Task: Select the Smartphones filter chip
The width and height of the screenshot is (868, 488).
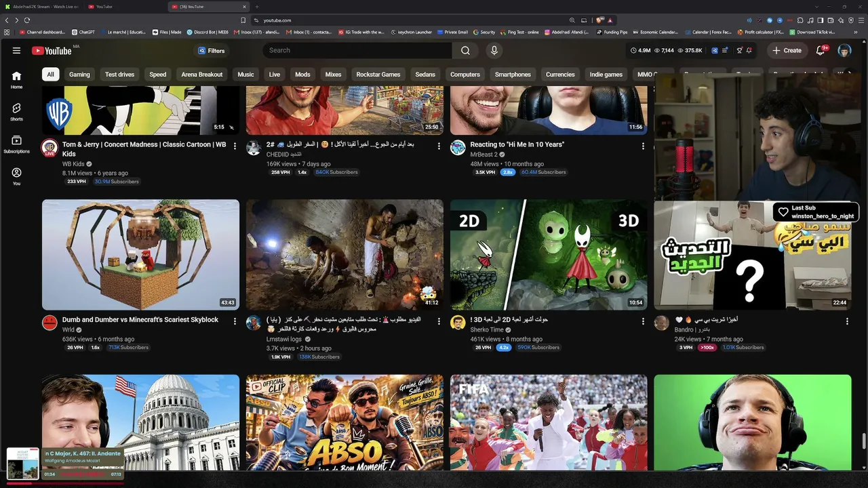Action: pyautogui.click(x=513, y=75)
